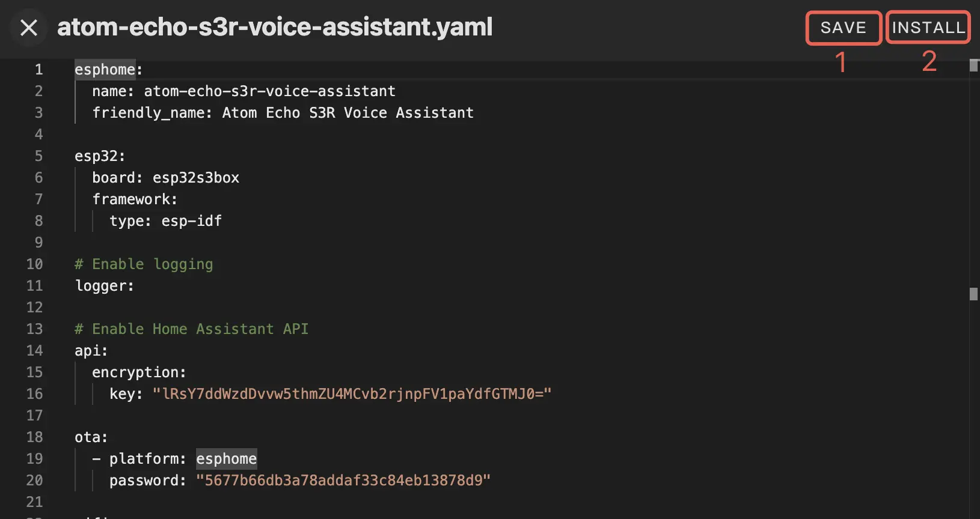Image resolution: width=980 pixels, height=519 pixels.
Task: Place cursor on the highlighted esphome key on line 1
Action: point(105,70)
